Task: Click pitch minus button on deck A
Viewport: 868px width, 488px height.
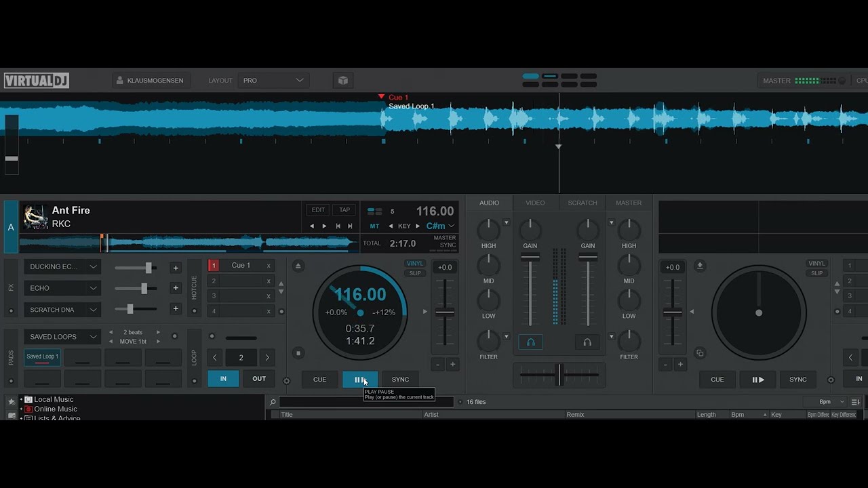Action: 438,365
